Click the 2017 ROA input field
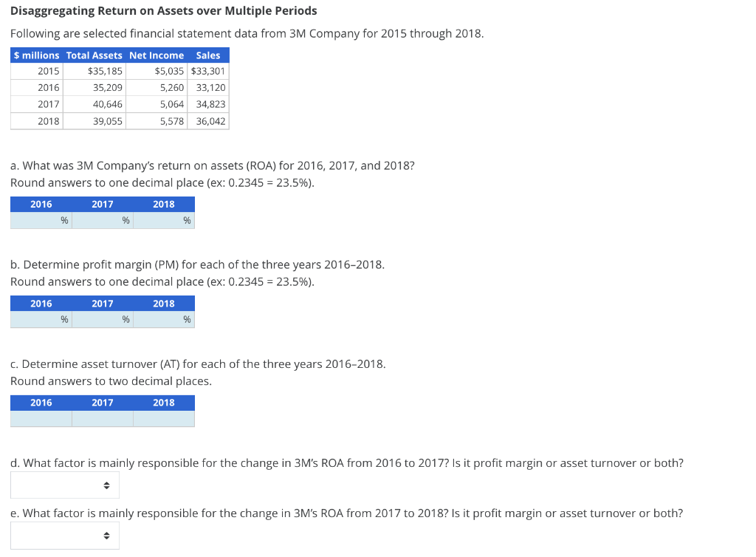The image size is (756, 557). [102, 219]
